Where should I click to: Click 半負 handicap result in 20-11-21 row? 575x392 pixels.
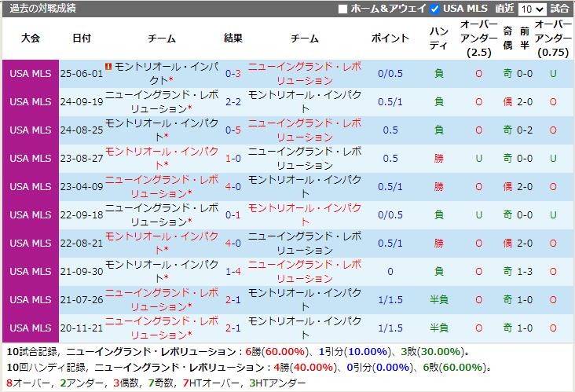tap(439, 328)
